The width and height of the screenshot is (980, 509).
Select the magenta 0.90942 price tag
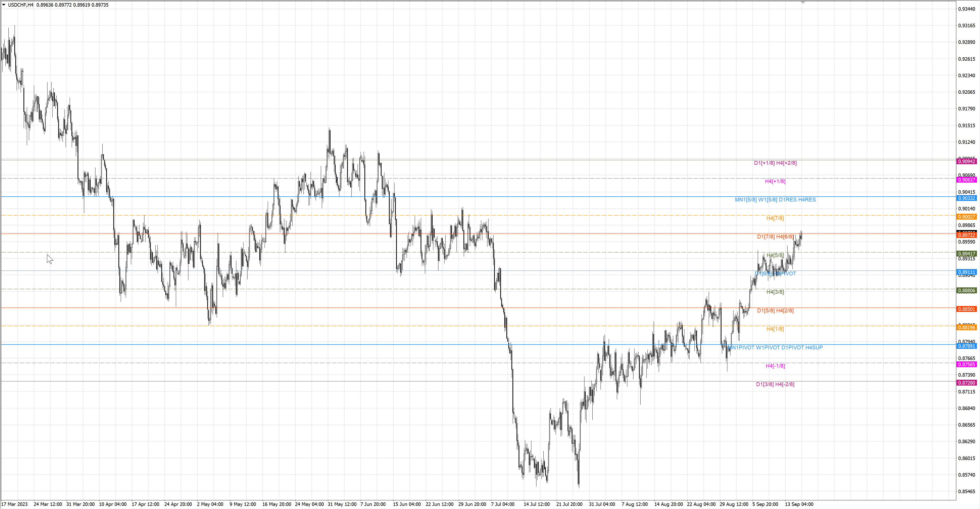point(966,162)
